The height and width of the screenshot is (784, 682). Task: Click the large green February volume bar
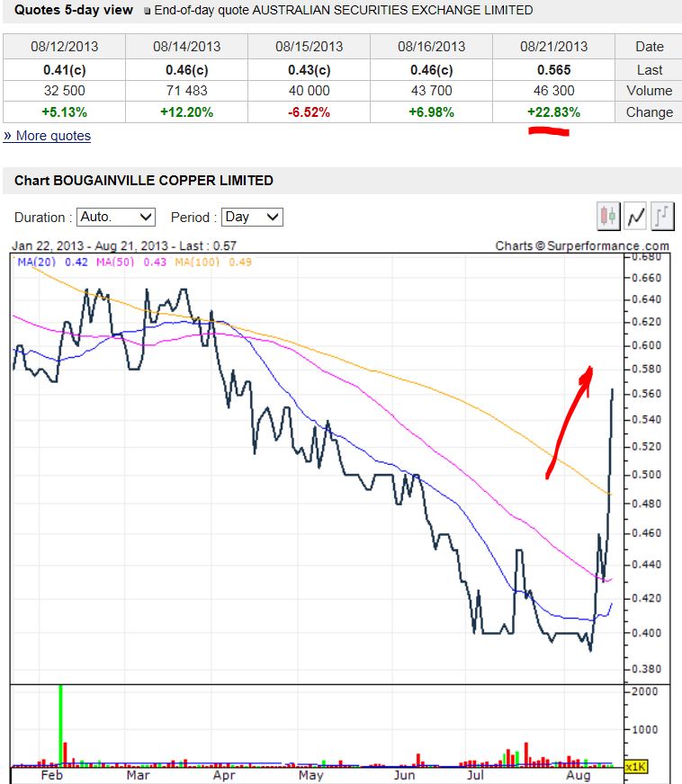[60, 724]
